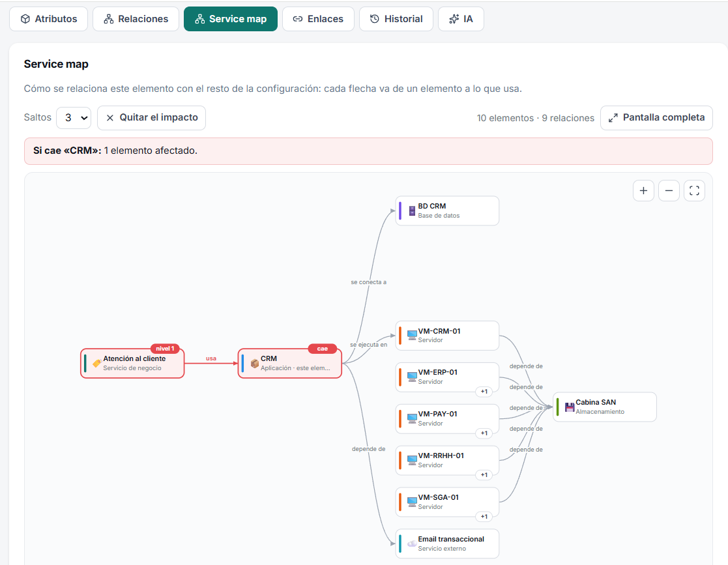View the Historial tab
The height and width of the screenshot is (565, 728).
point(396,19)
